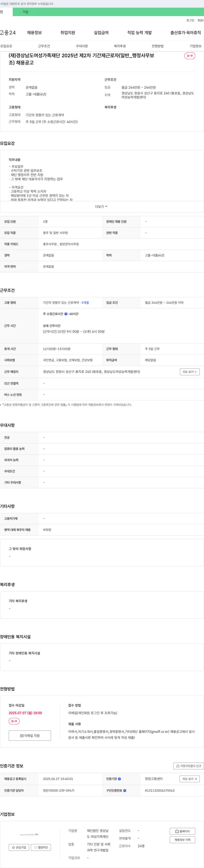
Task: Expand job description with 더보기
Action: pos(101,207)
